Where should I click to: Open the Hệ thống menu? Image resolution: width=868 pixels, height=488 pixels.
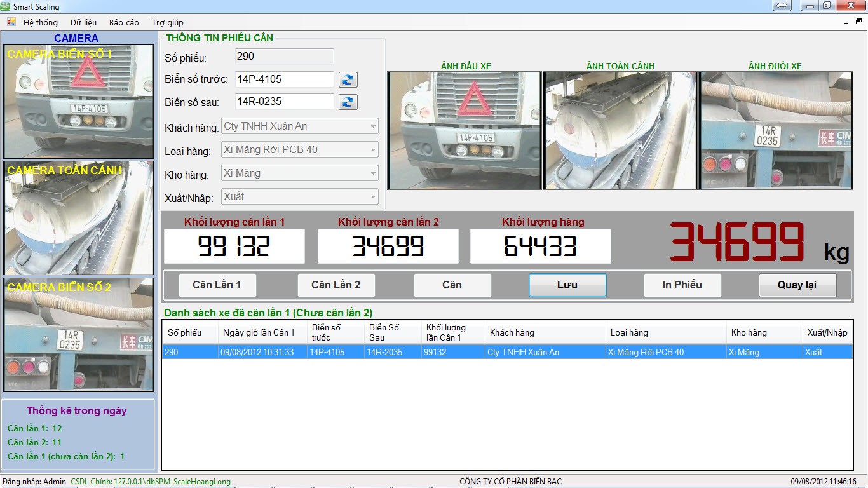[40, 22]
